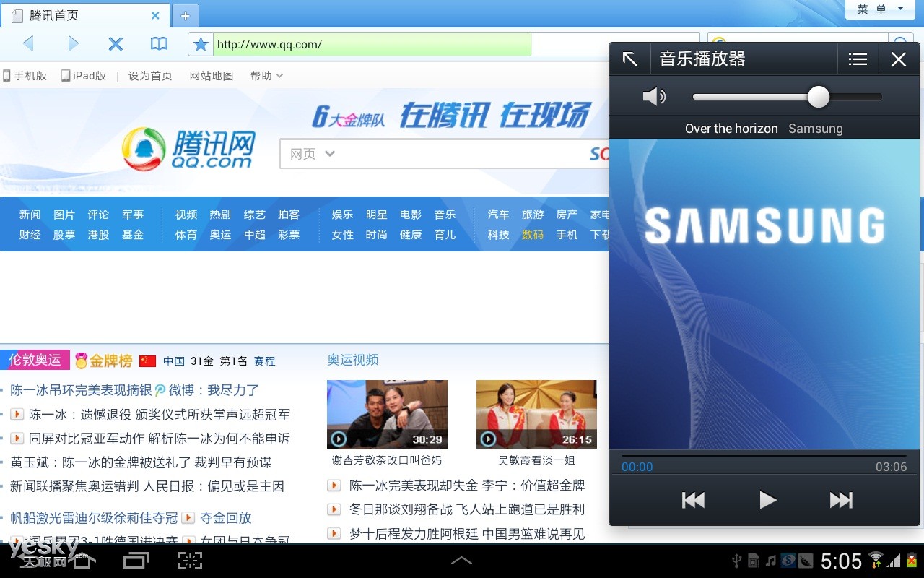The width and height of the screenshot is (924, 578).
Task: Play video icon beside 陈一冰：遗憾退役
Action: pos(17,415)
